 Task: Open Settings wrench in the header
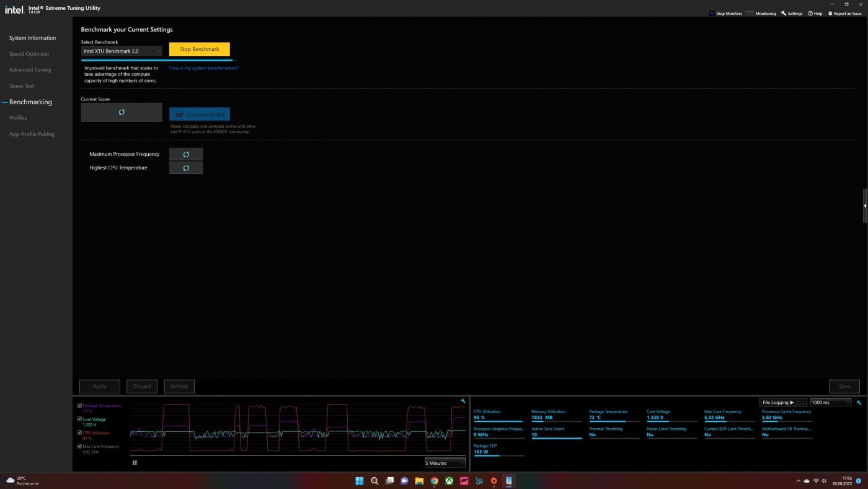[x=784, y=13]
